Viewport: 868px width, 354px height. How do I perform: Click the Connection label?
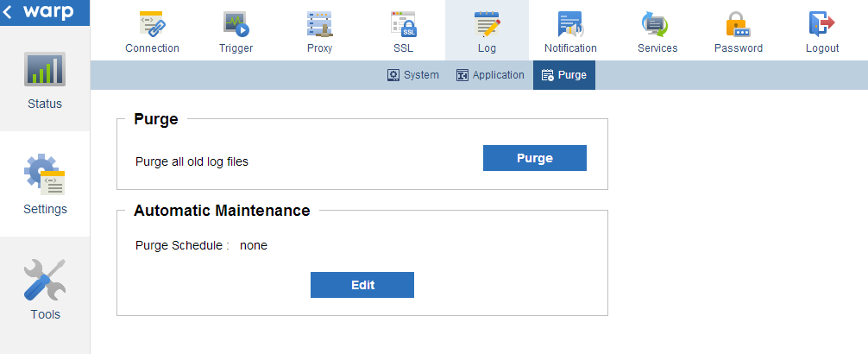(x=152, y=48)
